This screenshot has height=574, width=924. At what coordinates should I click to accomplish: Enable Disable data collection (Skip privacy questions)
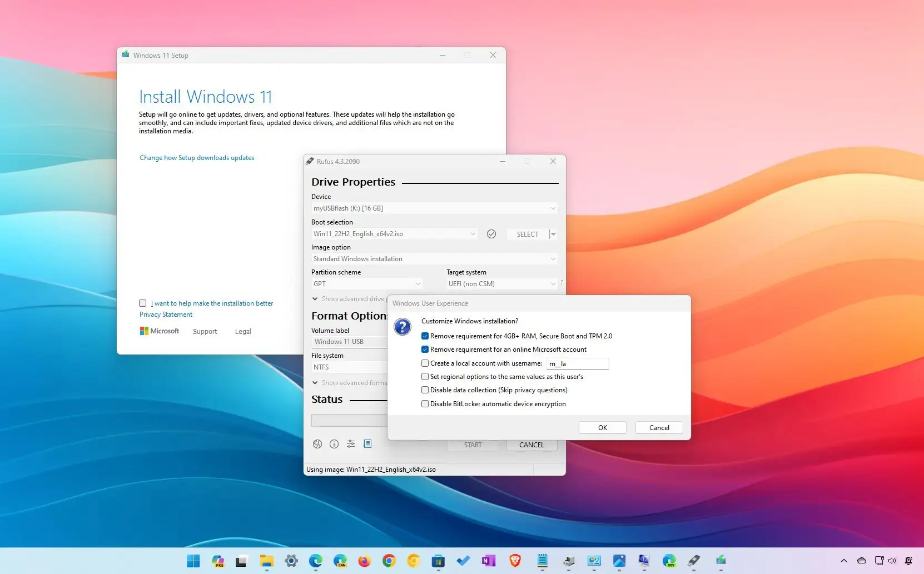[425, 390]
